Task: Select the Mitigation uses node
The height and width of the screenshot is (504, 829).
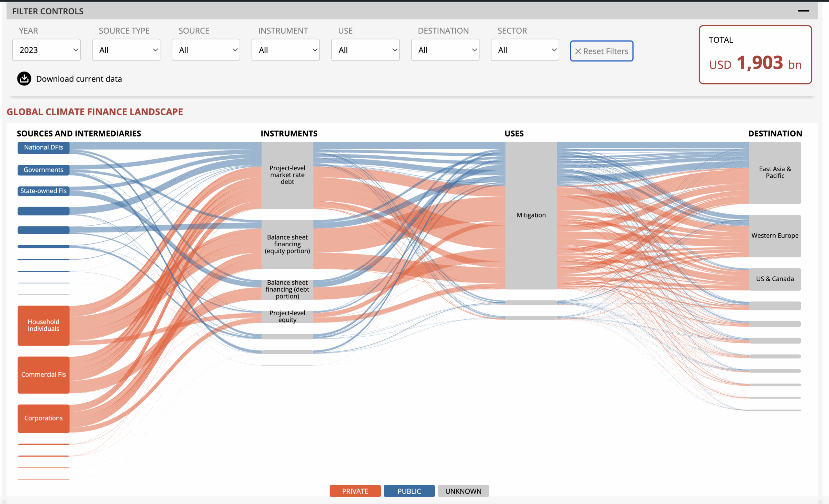Action: click(531, 215)
